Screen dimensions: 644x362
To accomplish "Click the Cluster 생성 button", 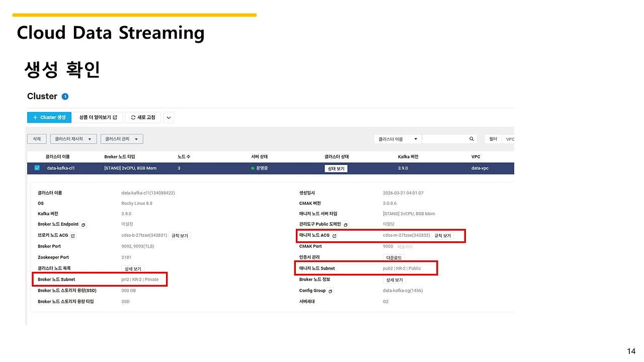I will 49,118.
